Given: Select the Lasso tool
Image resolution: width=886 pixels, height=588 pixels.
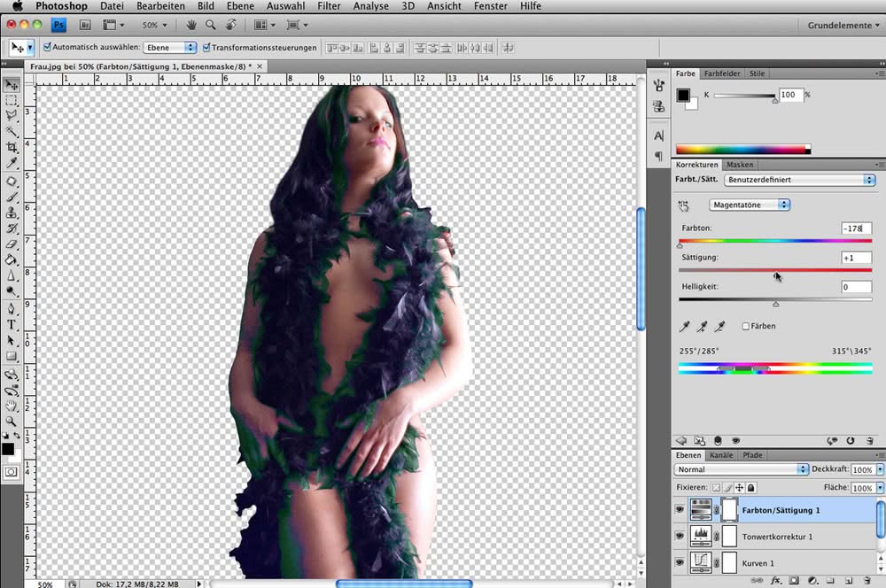Looking at the screenshot, I should pos(12,116).
